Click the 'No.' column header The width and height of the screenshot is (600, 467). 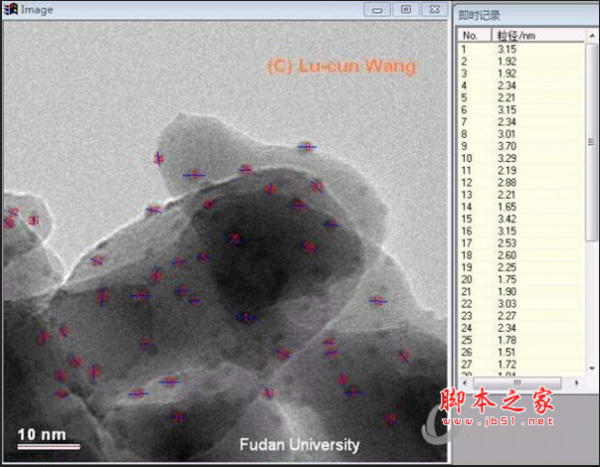coord(474,36)
